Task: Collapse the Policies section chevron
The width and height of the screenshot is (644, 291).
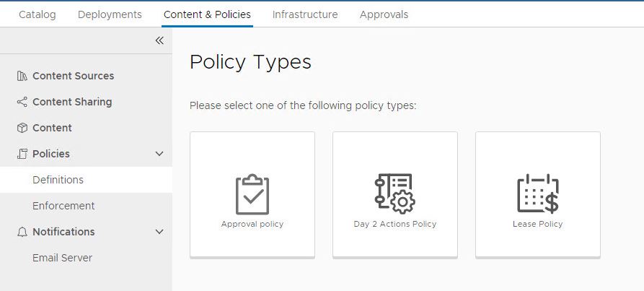Action: click(x=159, y=154)
